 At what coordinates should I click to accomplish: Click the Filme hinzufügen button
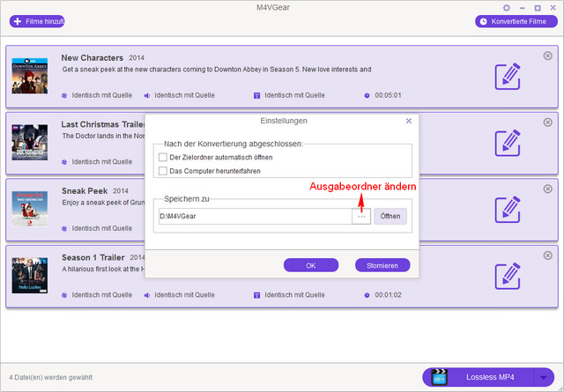coord(37,21)
